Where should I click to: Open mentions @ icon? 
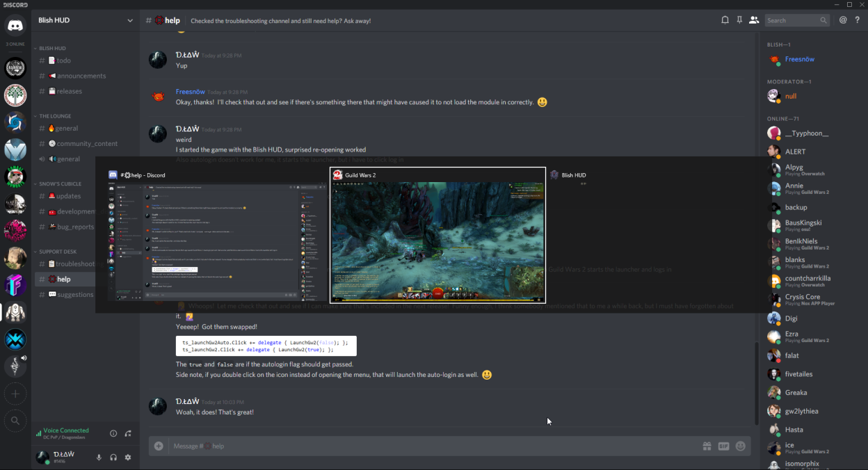click(x=843, y=20)
